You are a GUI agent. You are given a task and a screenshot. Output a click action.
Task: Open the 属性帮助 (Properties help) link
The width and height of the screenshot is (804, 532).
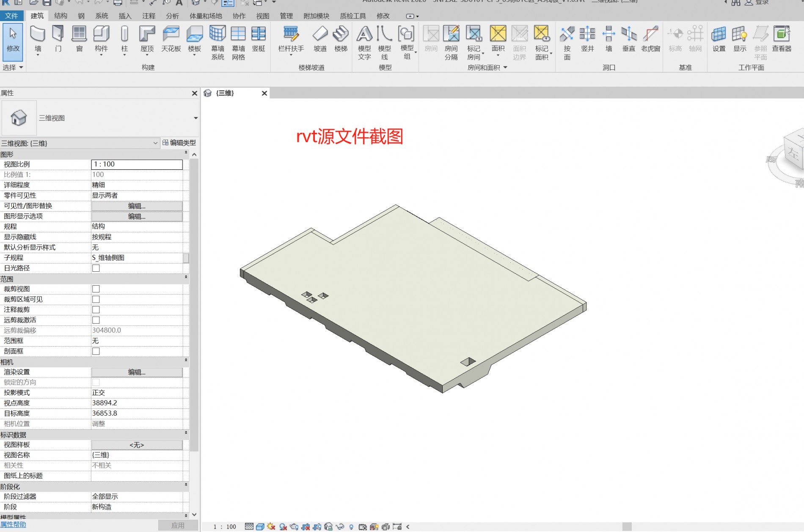coord(13,524)
